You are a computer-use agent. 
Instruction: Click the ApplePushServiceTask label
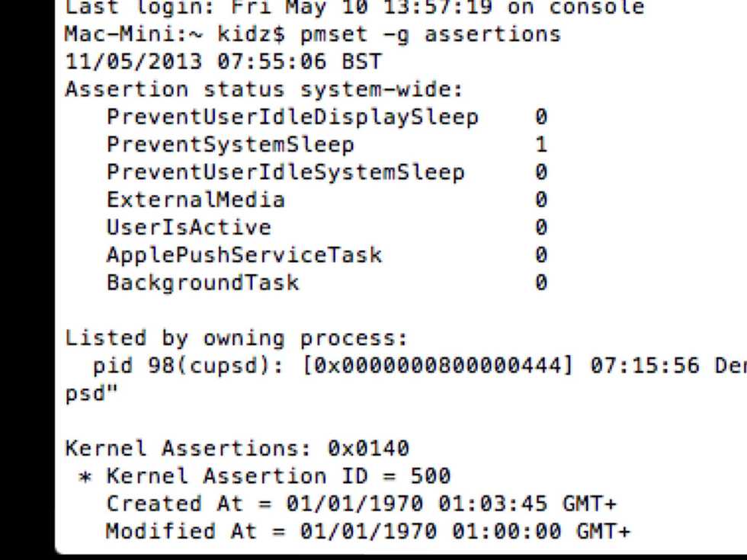click(x=244, y=255)
